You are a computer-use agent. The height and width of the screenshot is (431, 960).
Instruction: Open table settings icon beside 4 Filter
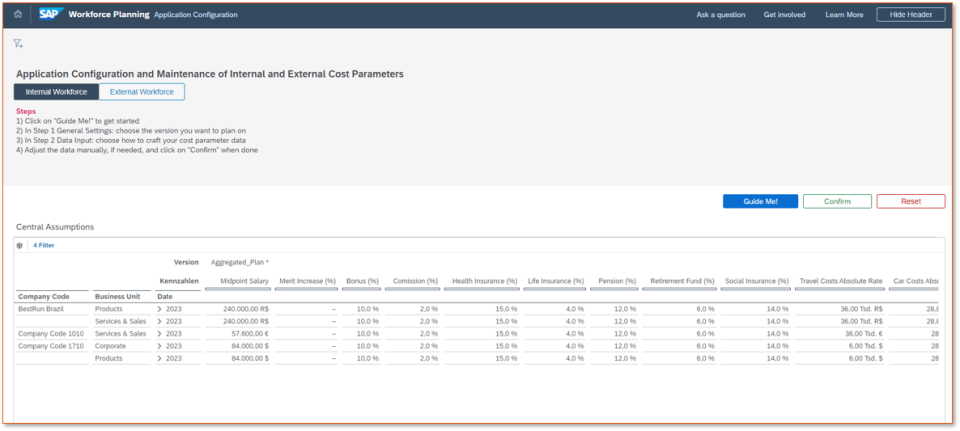pos(20,245)
